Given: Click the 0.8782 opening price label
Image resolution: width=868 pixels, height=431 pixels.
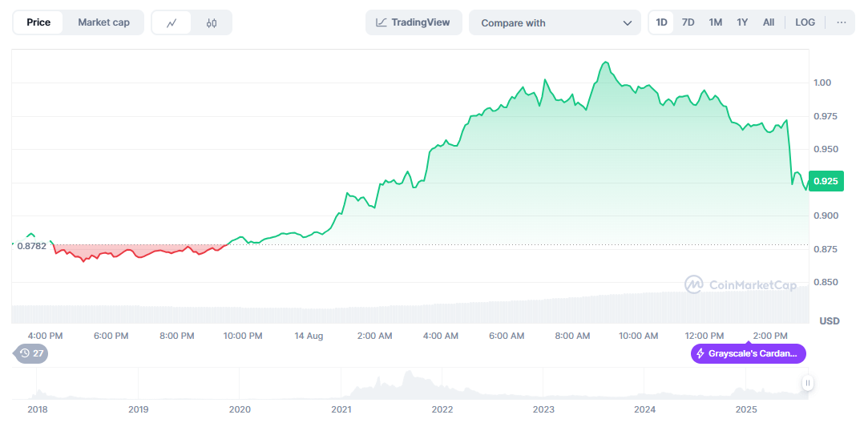Looking at the screenshot, I should click(x=31, y=246).
